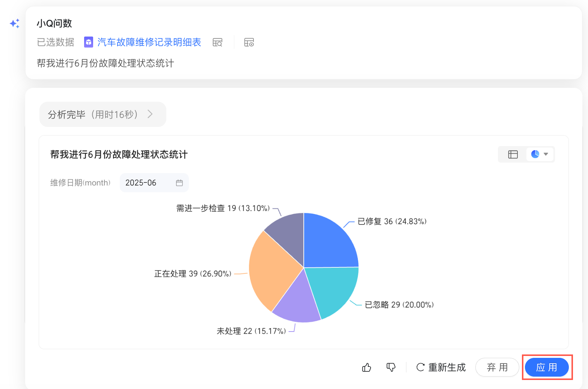588x389 pixels.
Task: Click the 小Q问数 heading
Action: tap(54, 23)
